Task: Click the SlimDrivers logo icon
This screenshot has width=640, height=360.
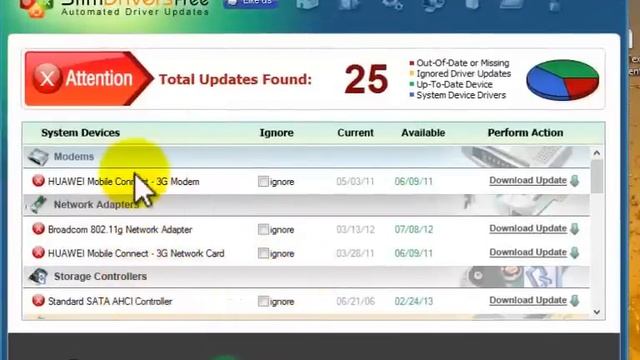Action: pos(37,7)
